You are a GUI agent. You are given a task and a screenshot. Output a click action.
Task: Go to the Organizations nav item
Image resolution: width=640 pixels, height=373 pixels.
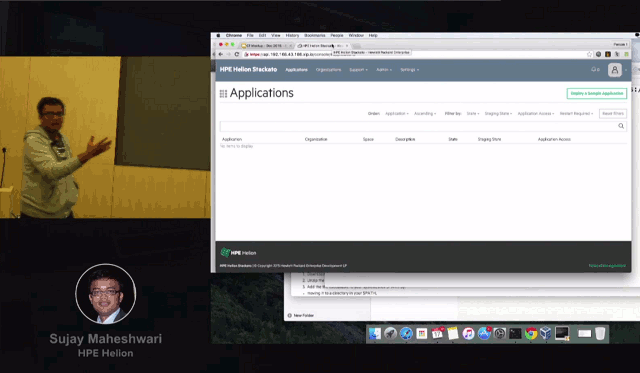(328, 70)
